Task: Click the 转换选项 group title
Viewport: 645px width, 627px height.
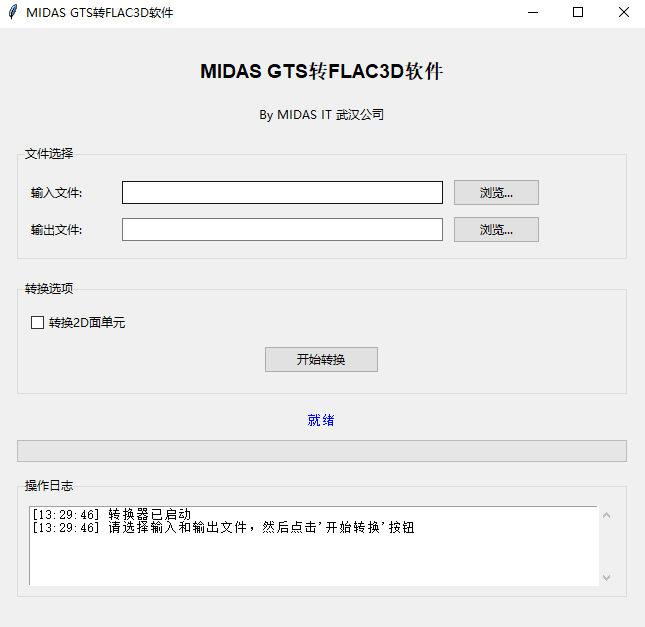Action: tap(49, 288)
